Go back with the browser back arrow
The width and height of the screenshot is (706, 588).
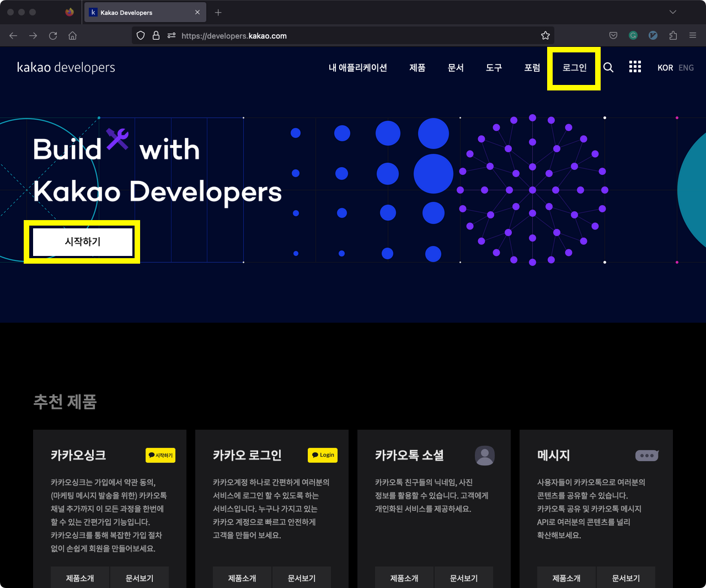coord(13,36)
